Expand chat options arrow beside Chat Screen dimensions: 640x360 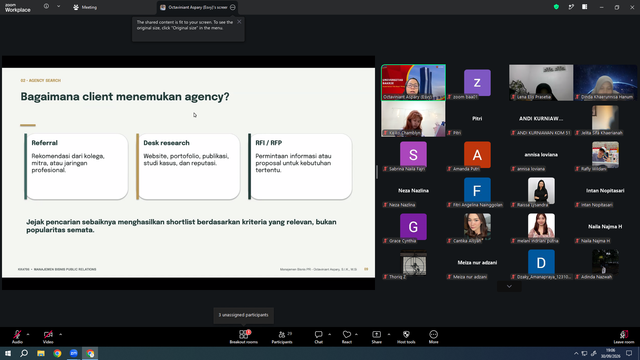click(x=329, y=334)
